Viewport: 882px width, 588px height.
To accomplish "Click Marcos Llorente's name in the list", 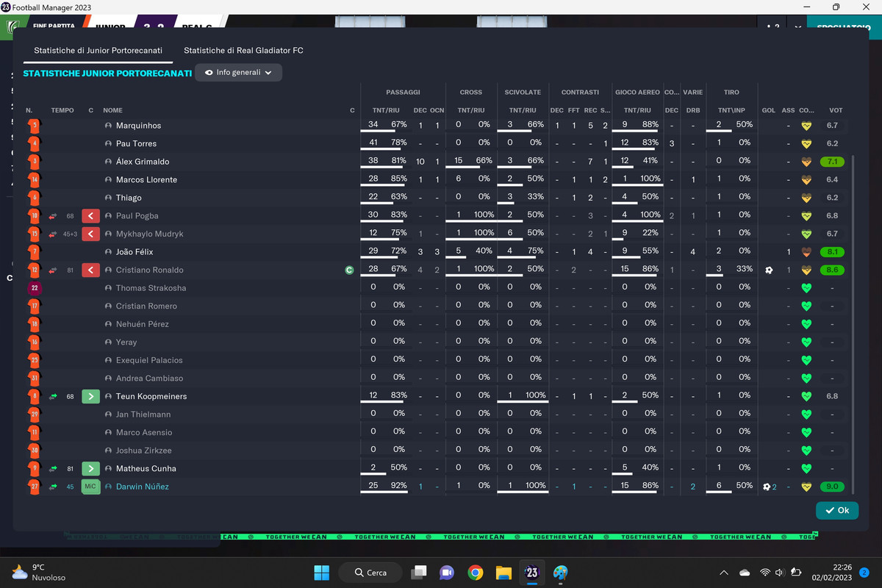I will (146, 180).
